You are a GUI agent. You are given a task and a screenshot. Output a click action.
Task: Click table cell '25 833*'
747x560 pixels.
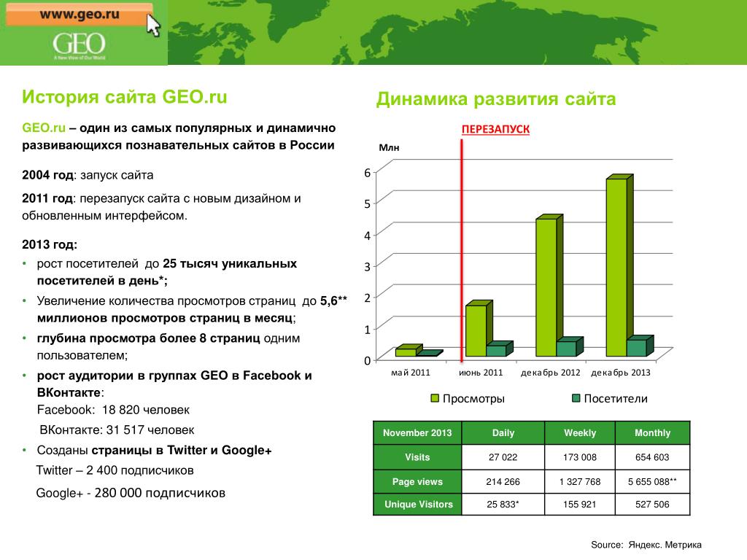pos(503,505)
